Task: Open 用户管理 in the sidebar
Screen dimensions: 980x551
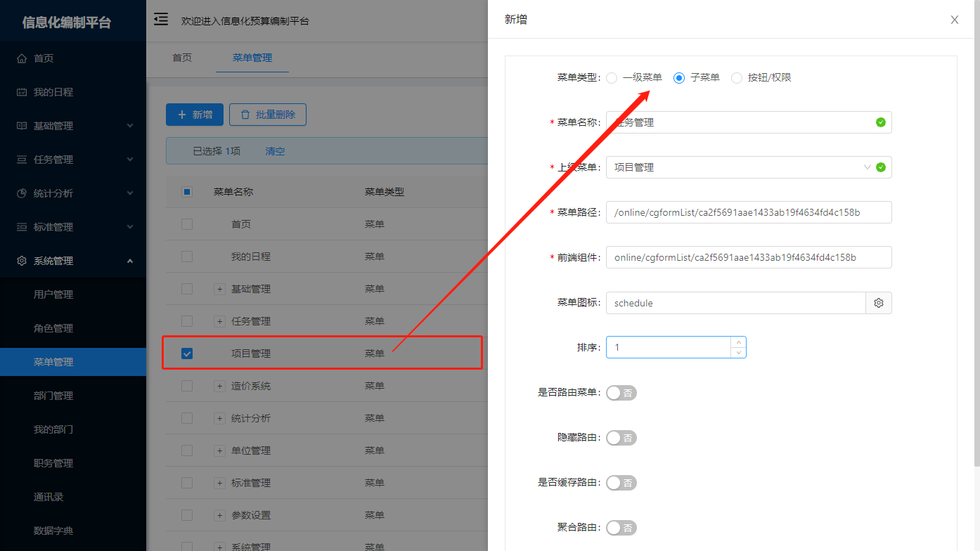Action: 73,294
